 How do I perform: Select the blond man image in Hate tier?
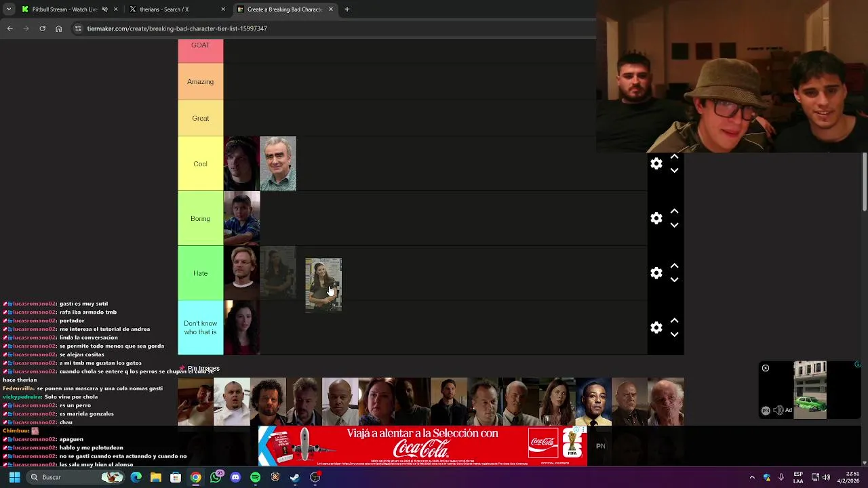pos(241,273)
